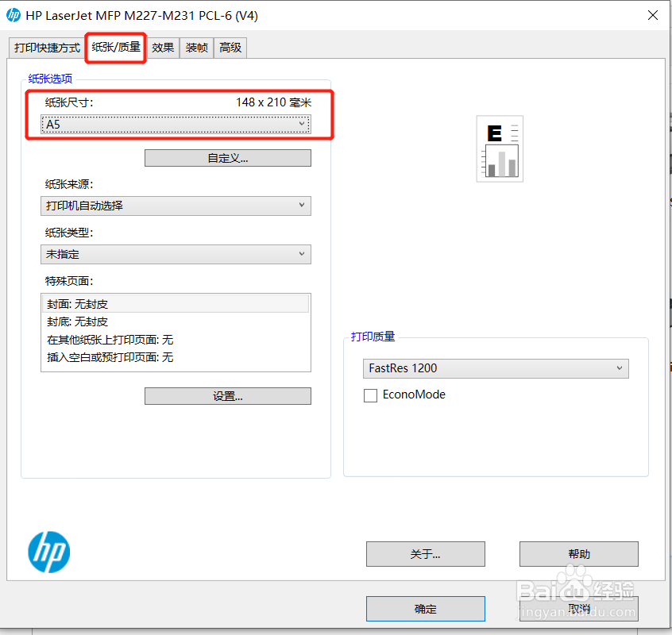672x635 pixels.
Task: Switch to the 纸张/质量 tab
Action: [116, 47]
